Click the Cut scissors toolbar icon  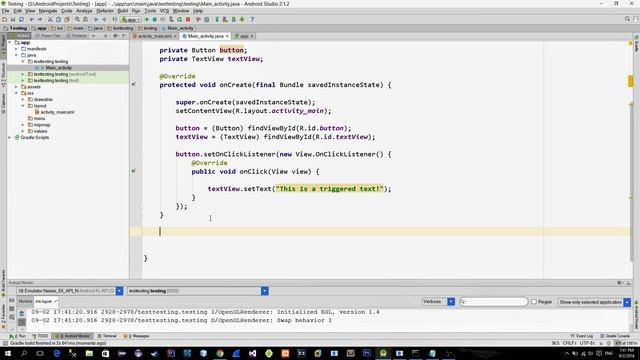[50, 20]
